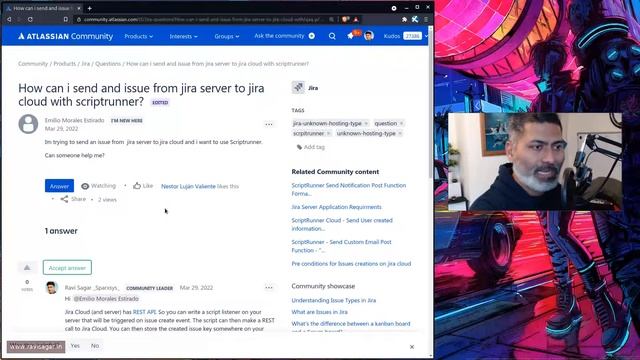Remove the unknown-hosting-type tag

(x=400, y=133)
